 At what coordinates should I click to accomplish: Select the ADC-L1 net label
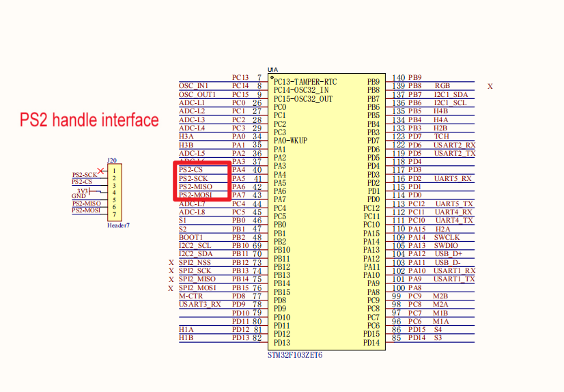tap(192, 102)
